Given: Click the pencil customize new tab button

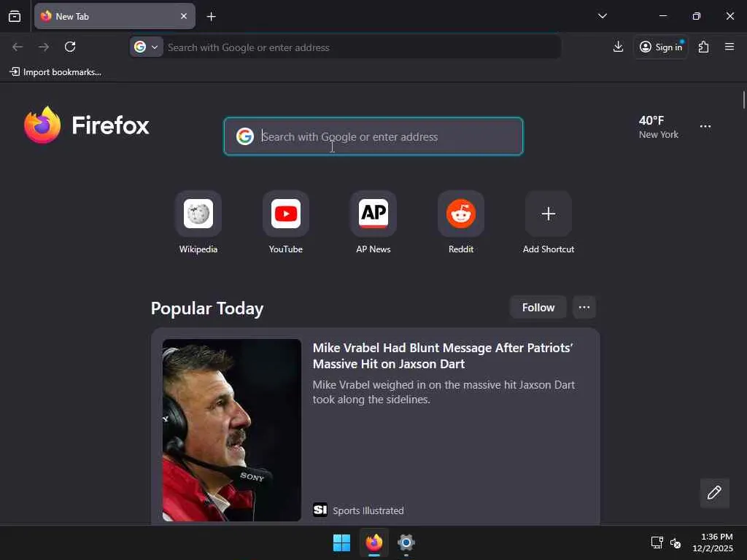Looking at the screenshot, I should tap(714, 493).
